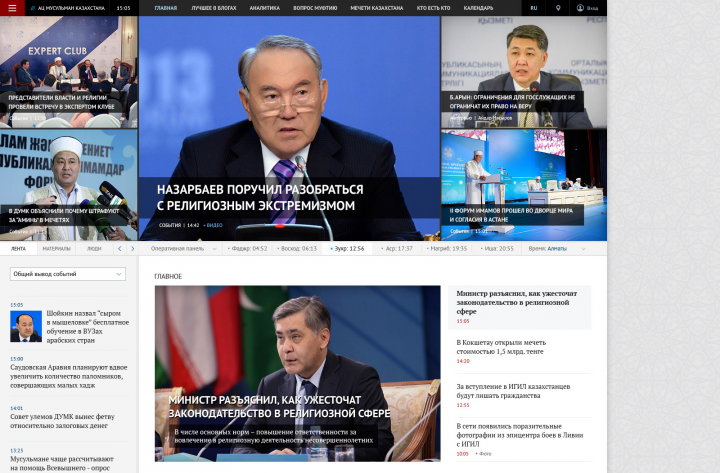Screen dimensions: 720x473
Task: Switch to the Материалы tab
Action: pyautogui.click(x=56, y=248)
